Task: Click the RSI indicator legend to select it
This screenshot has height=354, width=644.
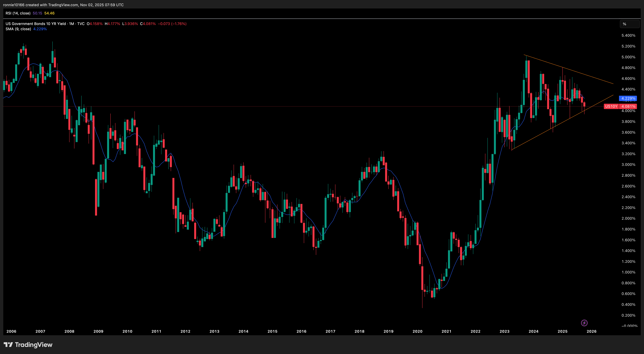Action: (18, 13)
